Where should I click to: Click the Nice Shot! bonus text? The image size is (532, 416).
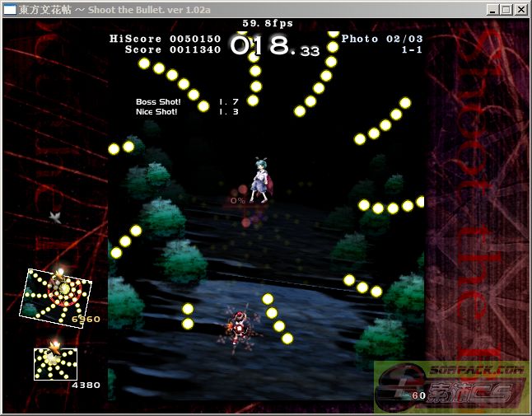click(x=156, y=112)
